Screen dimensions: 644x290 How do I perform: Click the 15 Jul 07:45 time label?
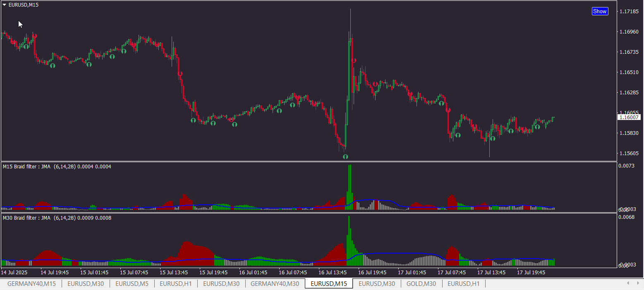134,273
